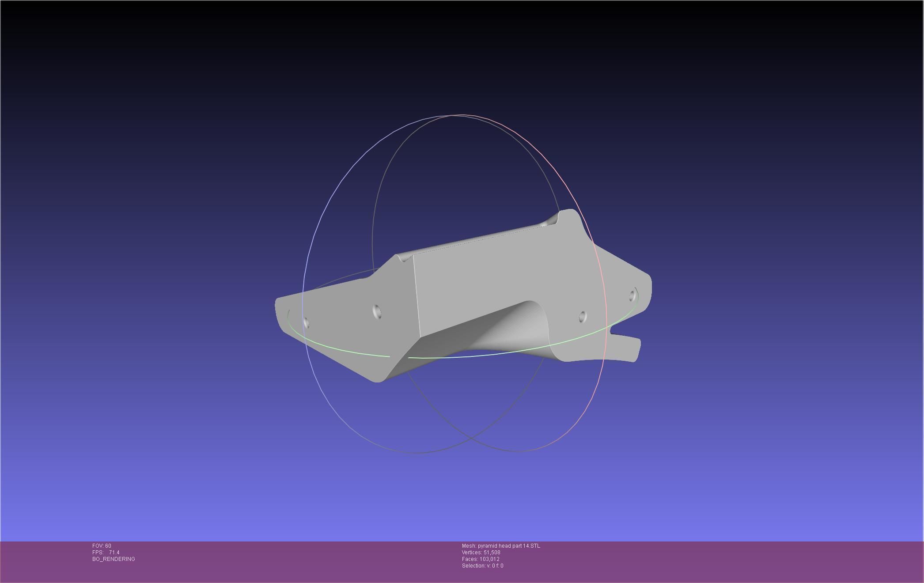The height and width of the screenshot is (583, 924).
Task: Click the screw hole right of curved cutout
Action: coord(582,316)
